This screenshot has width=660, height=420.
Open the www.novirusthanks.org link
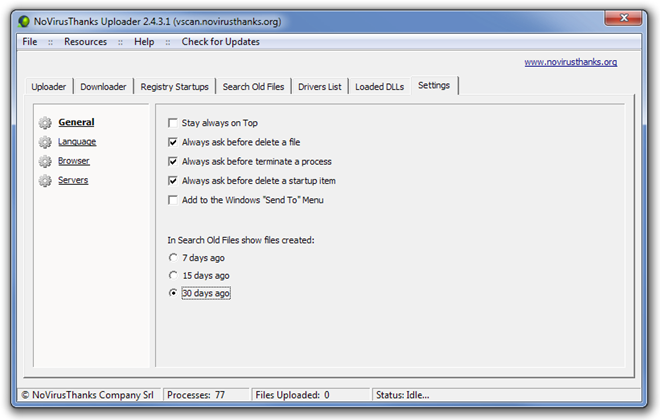point(571,62)
